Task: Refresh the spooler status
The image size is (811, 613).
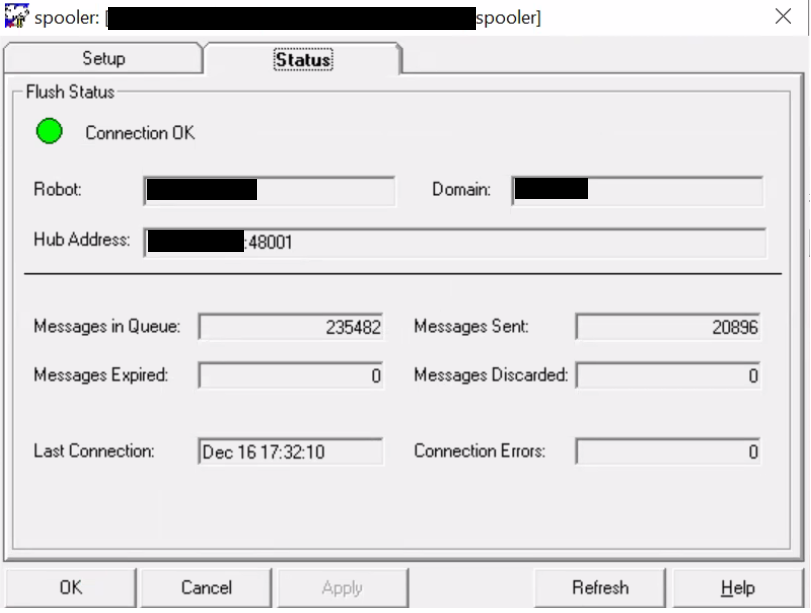Action: pyautogui.click(x=600, y=587)
